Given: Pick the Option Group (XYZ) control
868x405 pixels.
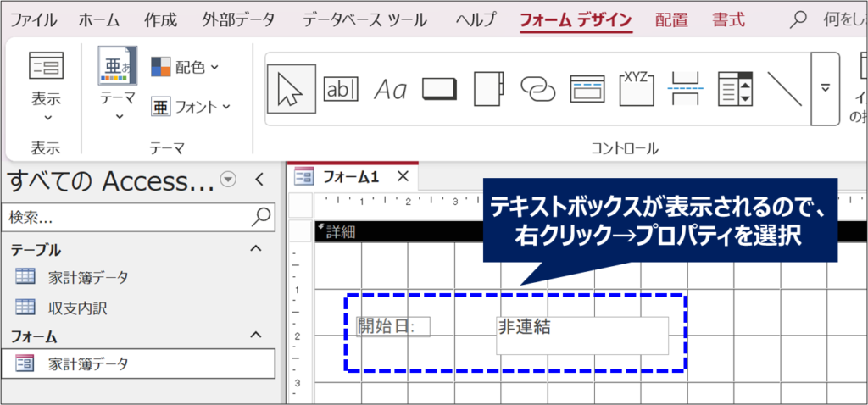Looking at the screenshot, I should pyautogui.click(x=636, y=88).
